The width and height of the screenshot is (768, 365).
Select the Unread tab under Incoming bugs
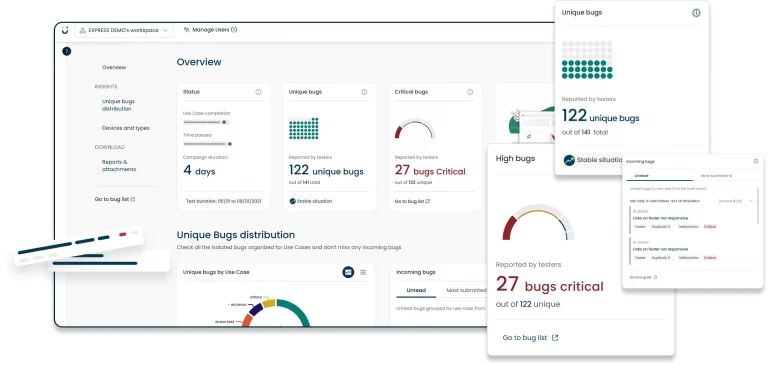coord(416,291)
